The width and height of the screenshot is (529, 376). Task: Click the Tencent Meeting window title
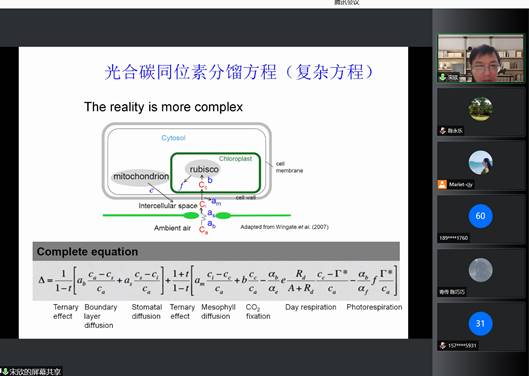(x=347, y=2)
